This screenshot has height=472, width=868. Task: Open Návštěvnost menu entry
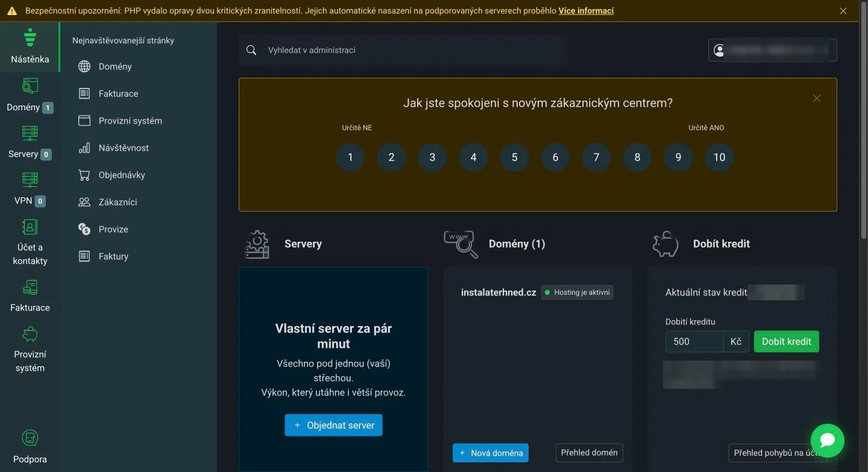tap(124, 148)
